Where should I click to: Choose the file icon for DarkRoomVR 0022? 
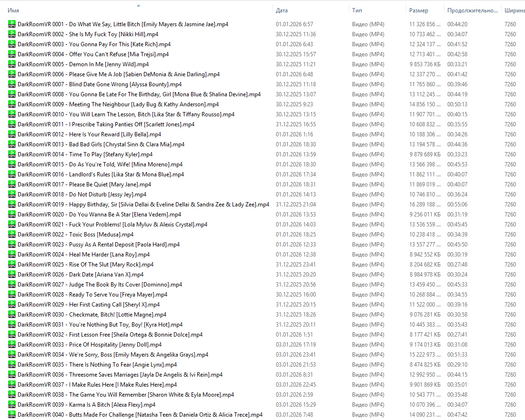point(12,235)
